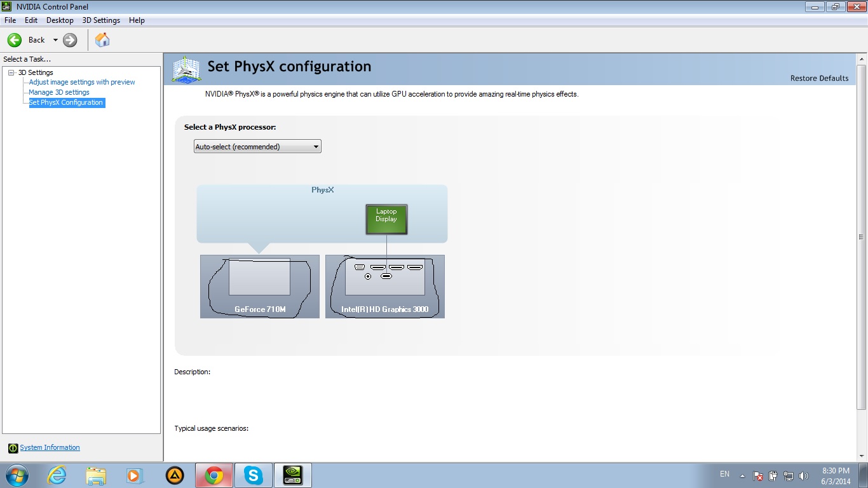The image size is (868, 488).
Task: Open the File menu
Action: [10, 20]
